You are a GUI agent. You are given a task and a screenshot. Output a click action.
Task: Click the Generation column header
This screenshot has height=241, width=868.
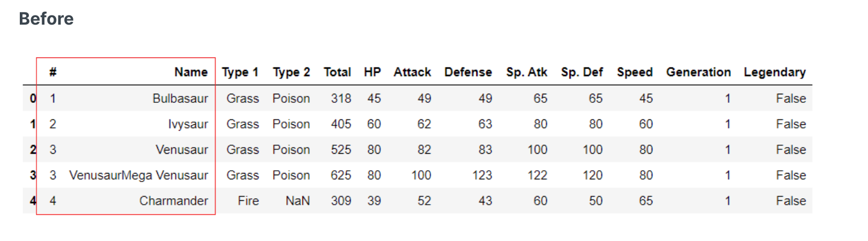[x=698, y=72]
